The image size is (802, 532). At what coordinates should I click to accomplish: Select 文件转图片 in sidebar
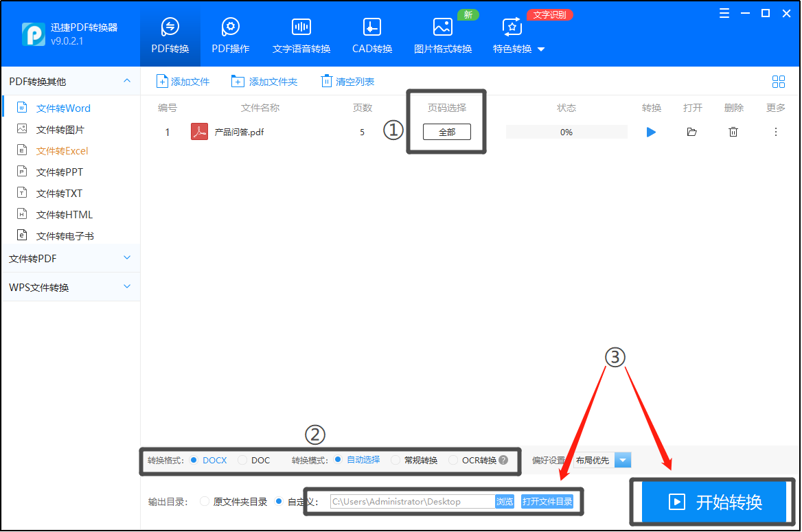tap(60, 130)
